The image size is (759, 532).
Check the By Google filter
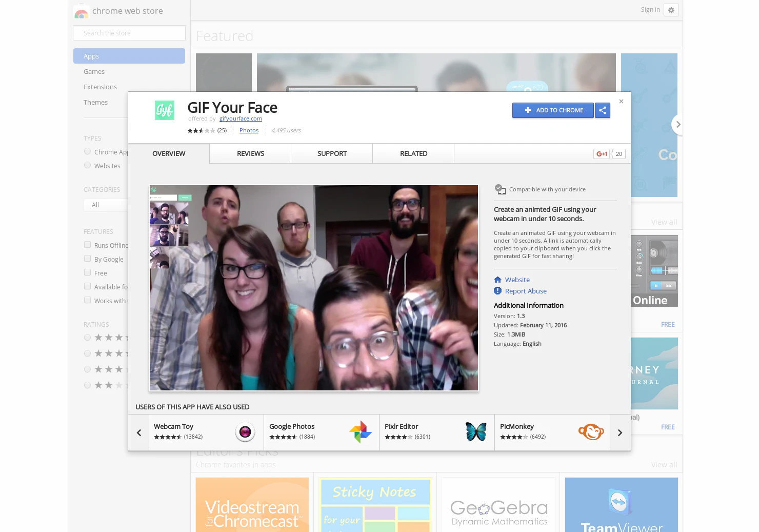tap(87, 258)
